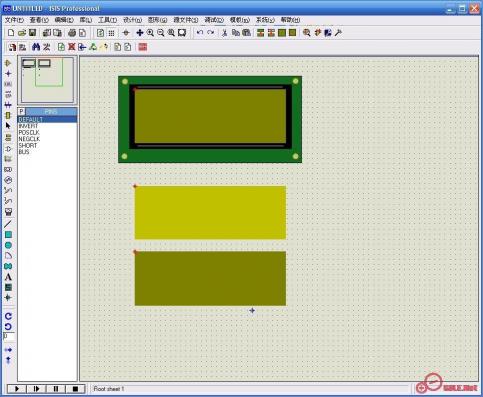
Task: Select POSCLK pin type in list
Action: pos(29,132)
